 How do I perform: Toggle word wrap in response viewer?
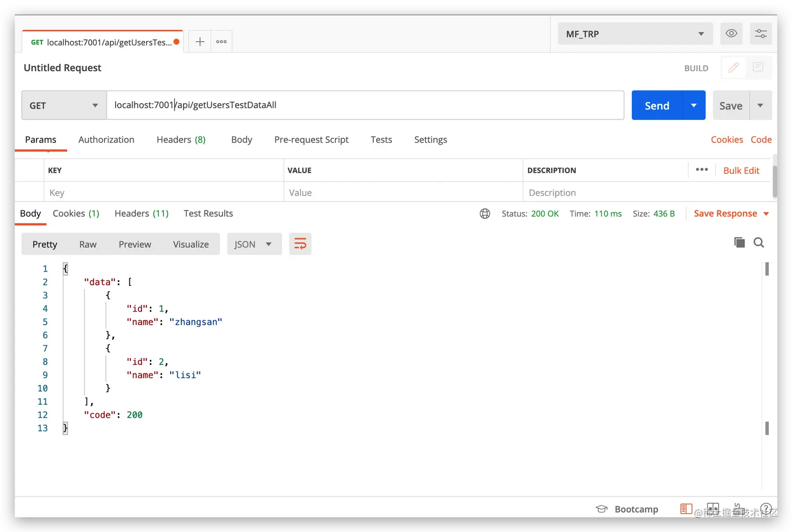point(300,244)
